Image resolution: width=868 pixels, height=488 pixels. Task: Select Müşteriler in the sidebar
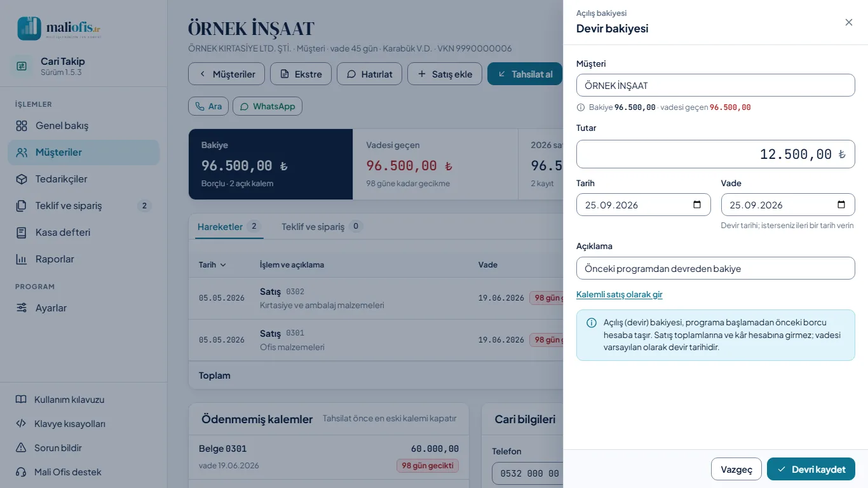tap(84, 152)
